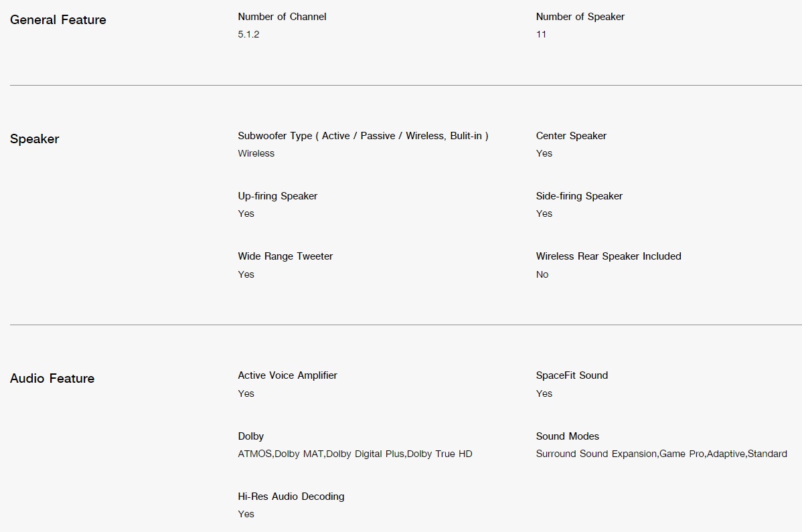Select the 5.1.2 channel value
802x532 pixels.
[x=248, y=34]
